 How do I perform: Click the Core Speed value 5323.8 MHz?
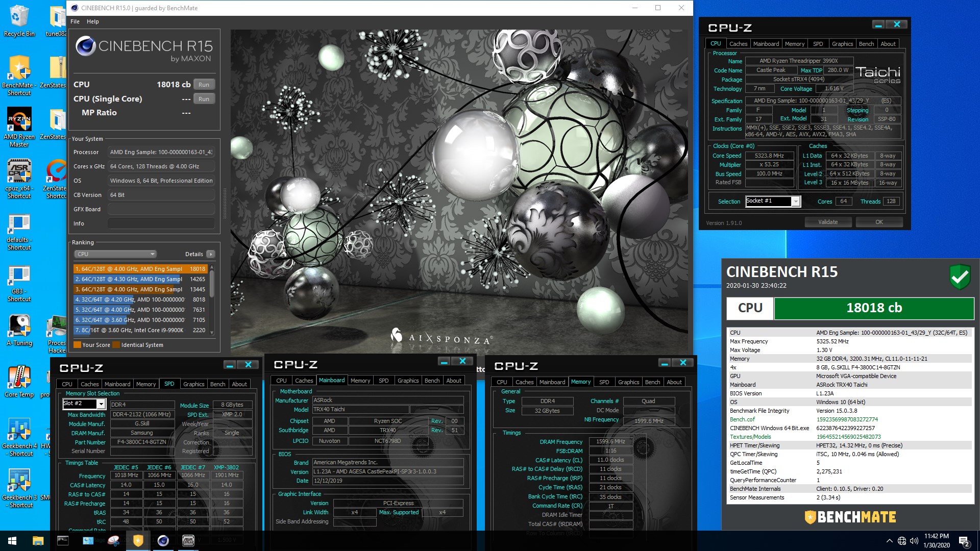click(x=769, y=156)
